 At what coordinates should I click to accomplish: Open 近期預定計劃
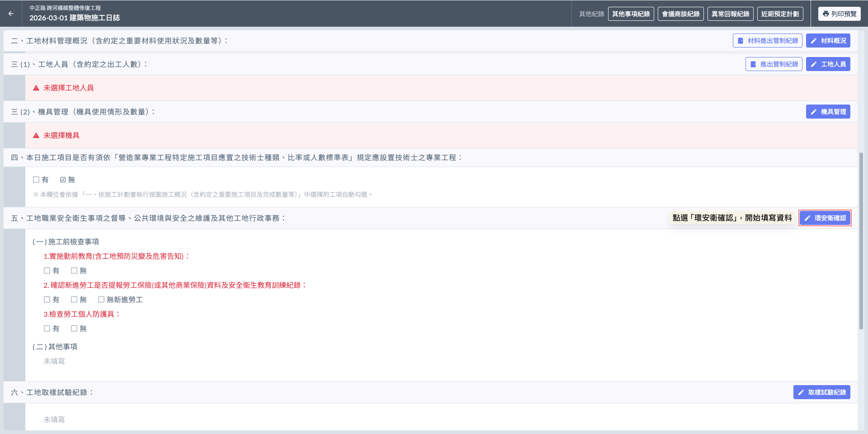tap(780, 14)
